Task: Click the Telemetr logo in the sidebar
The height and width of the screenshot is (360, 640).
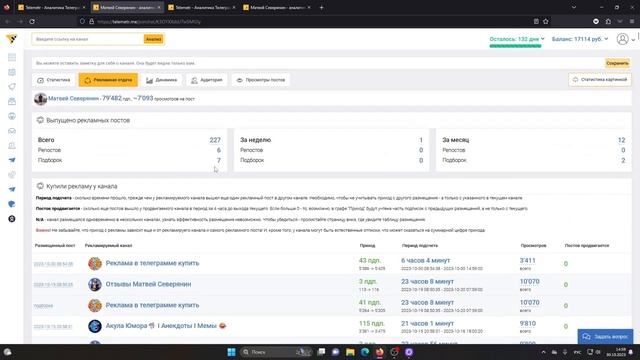Action: click(x=12, y=39)
